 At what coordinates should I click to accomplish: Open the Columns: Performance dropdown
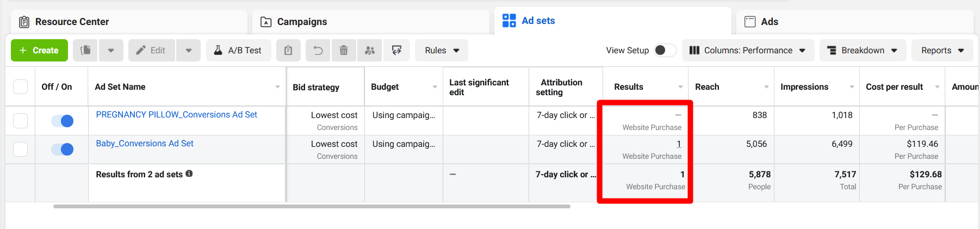coord(748,51)
